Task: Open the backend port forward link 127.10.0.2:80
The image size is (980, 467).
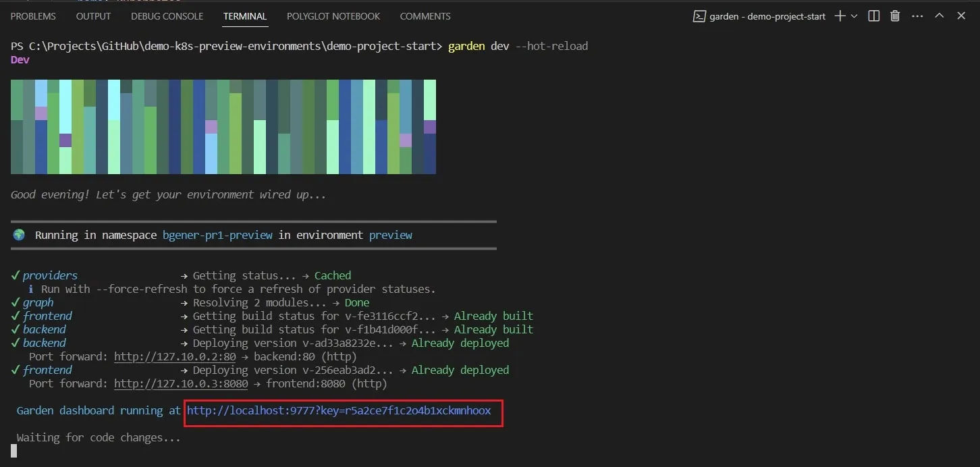Action: coord(174,356)
